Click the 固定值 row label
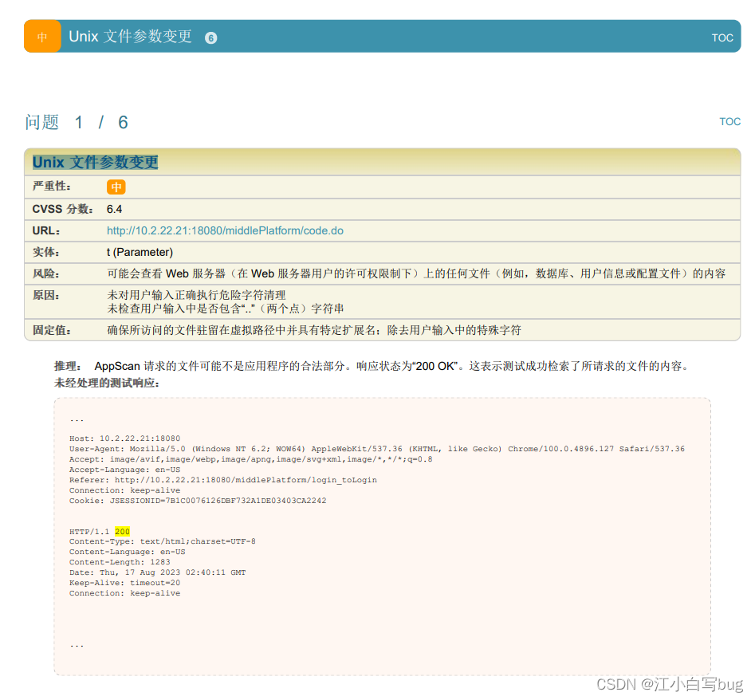 pos(52,330)
